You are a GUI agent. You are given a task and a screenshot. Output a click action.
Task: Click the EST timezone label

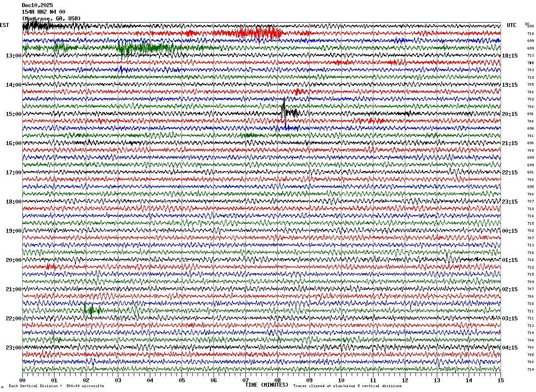[x=4, y=25]
